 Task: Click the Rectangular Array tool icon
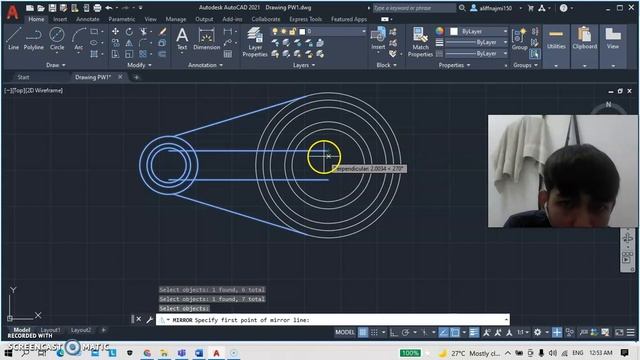143,54
